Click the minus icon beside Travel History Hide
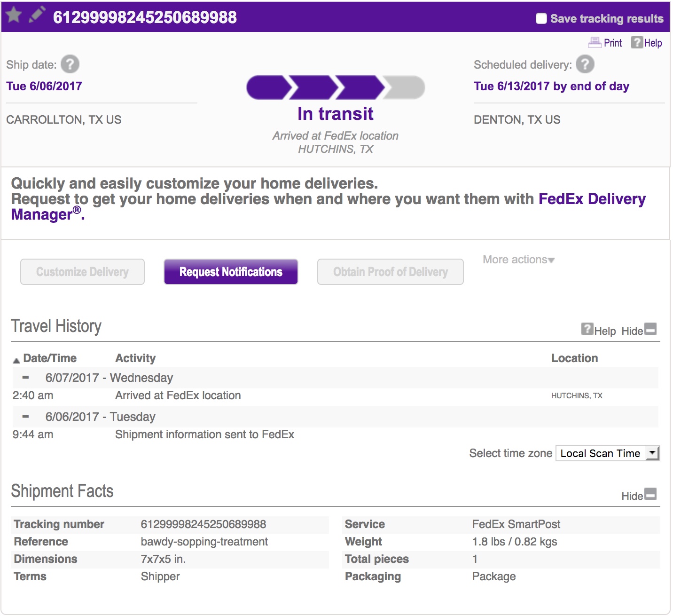The image size is (673, 616). pyautogui.click(x=650, y=329)
